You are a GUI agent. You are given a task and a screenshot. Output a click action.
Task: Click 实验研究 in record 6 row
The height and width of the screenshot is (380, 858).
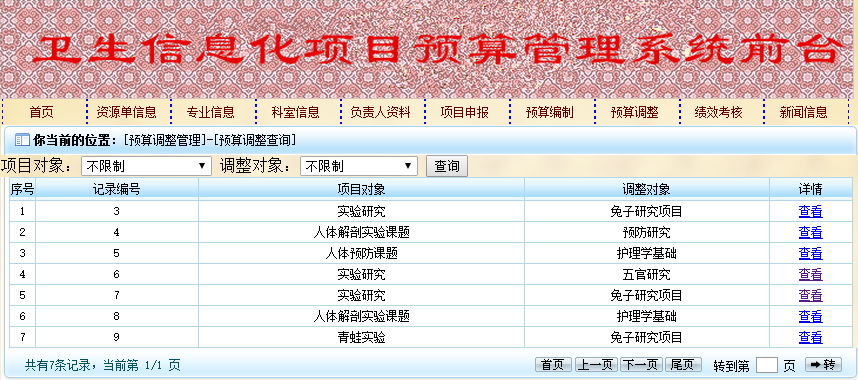(361, 274)
